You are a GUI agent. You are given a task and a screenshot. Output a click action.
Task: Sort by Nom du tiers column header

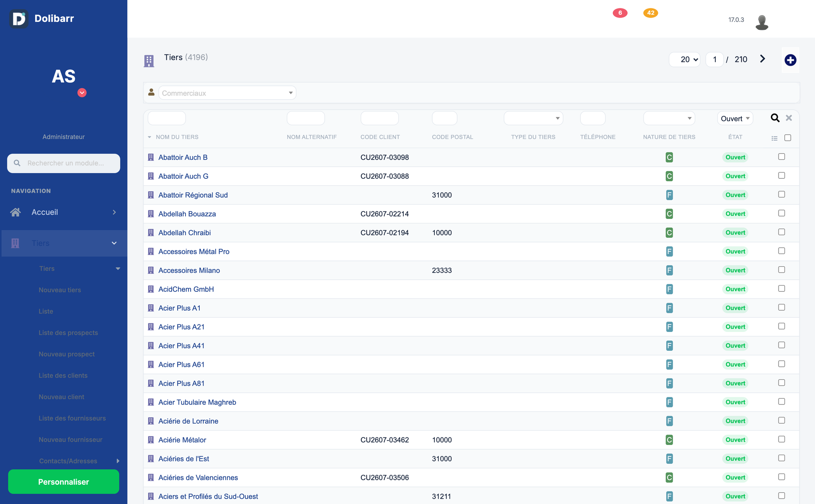(x=177, y=137)
